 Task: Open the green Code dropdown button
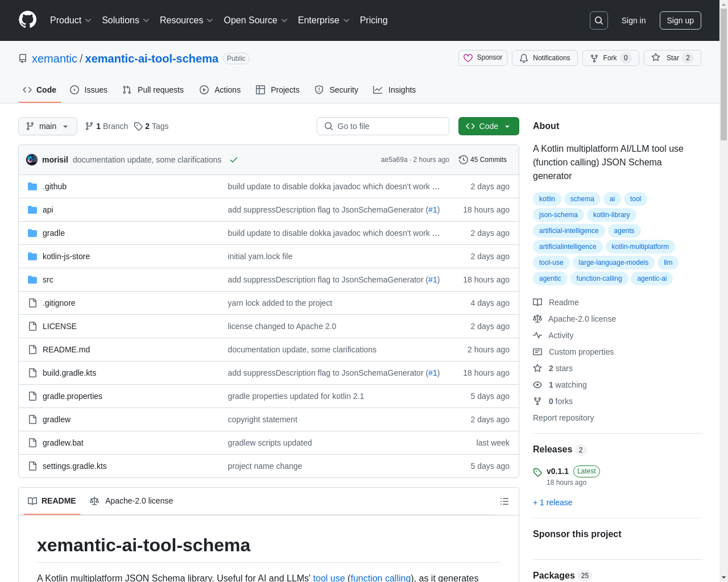(x=489, y=126)
